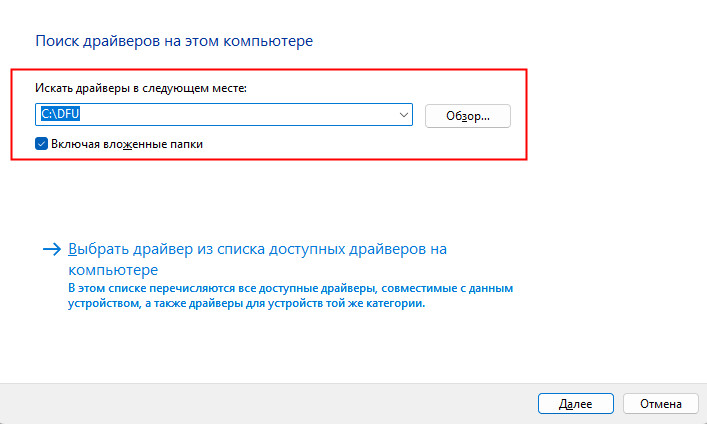Click the label "Искать драйверы в следующем месте:"

coord(140,89)
